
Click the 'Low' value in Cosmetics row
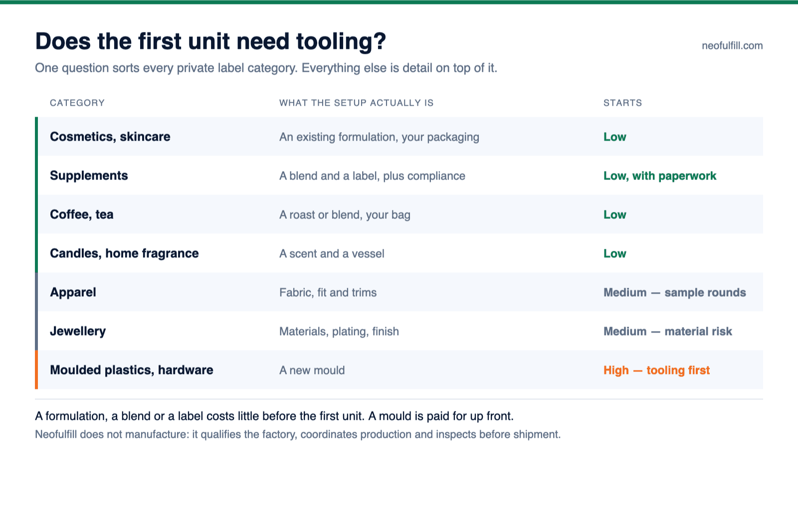tap(614, 137)
